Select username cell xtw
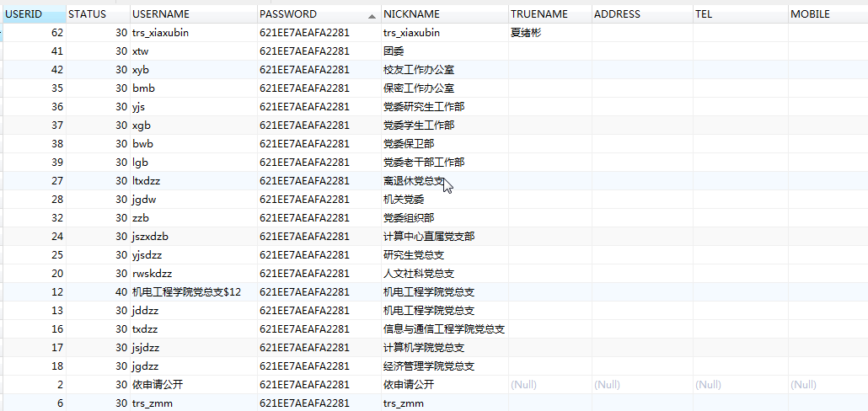The image size is (868, 411). click(x=195, y=51)
